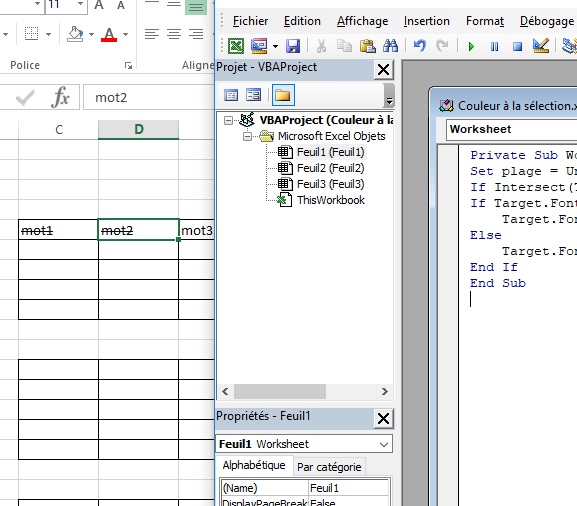Image resolution: width=577 pixels, height=506 pixels.
Task: Click the project tree horizontal scrollbar thumb
Action: (x=280, y=392)
